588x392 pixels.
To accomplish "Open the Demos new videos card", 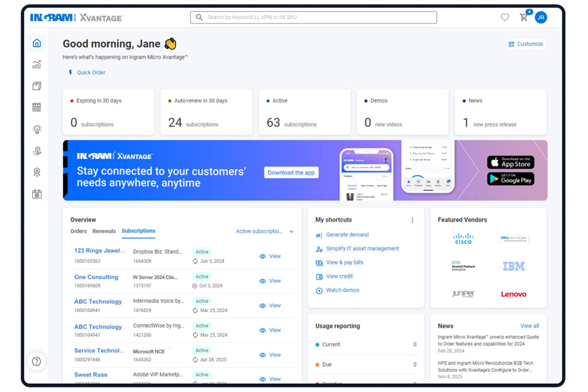I will (403, 112).
